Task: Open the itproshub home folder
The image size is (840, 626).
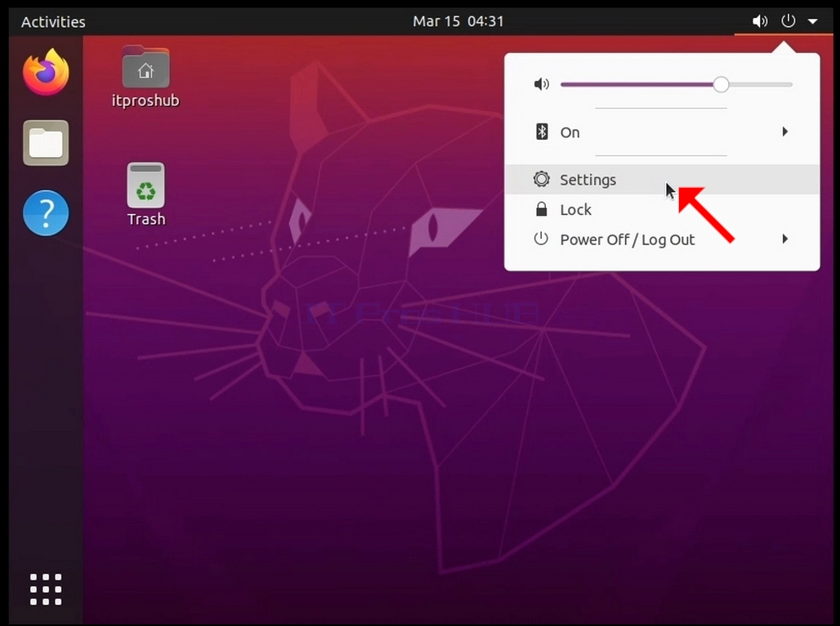Action: pyautogui.click(x=145, y=77)
